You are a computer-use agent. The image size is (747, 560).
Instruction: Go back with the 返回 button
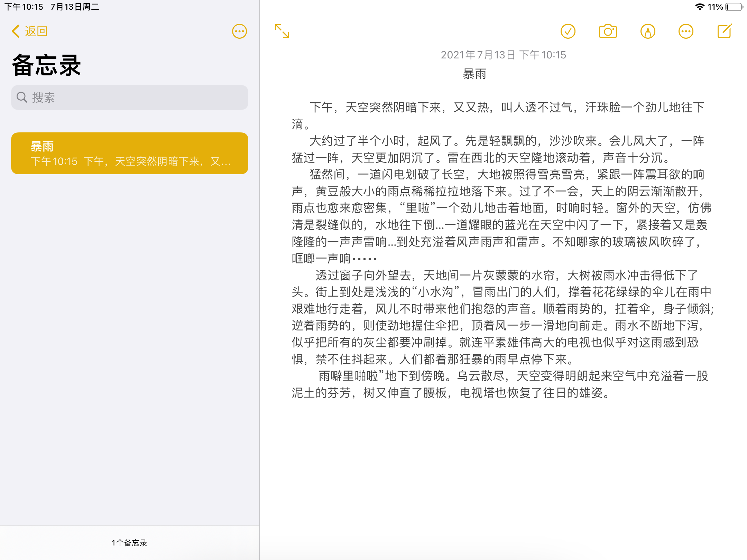[x=36, y=31]
